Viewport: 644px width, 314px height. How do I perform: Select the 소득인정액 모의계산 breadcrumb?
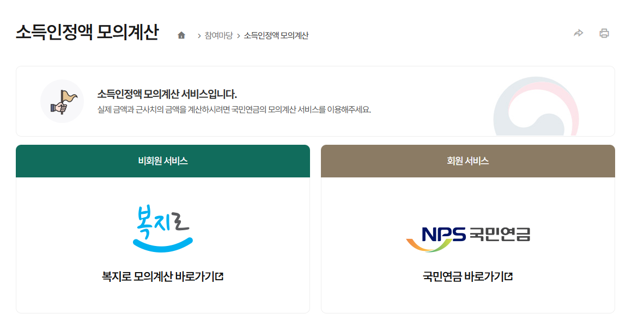coord(276,36)
